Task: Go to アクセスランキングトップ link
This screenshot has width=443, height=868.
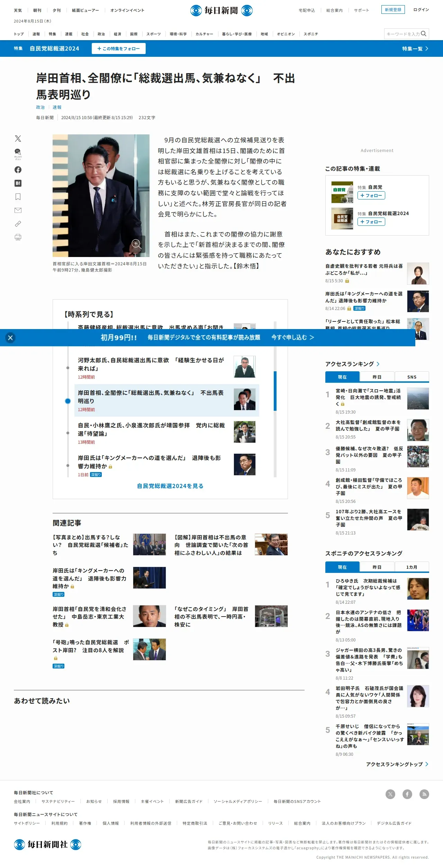Action: point(397,764)
